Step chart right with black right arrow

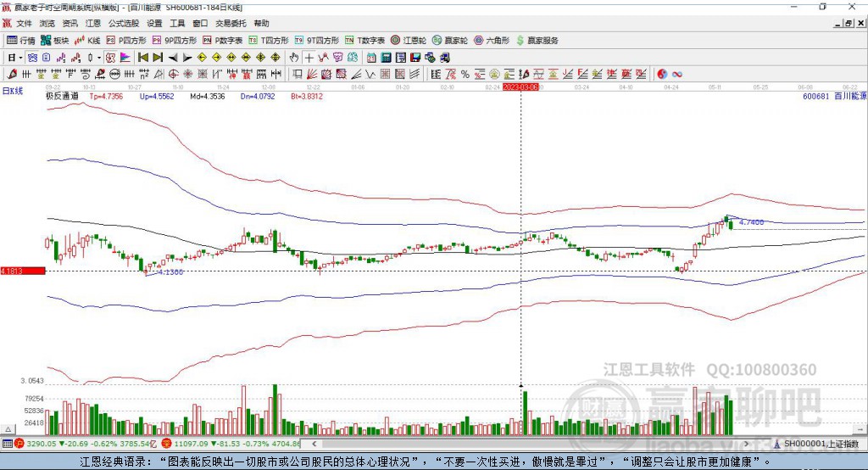click(x=187, y=58)
